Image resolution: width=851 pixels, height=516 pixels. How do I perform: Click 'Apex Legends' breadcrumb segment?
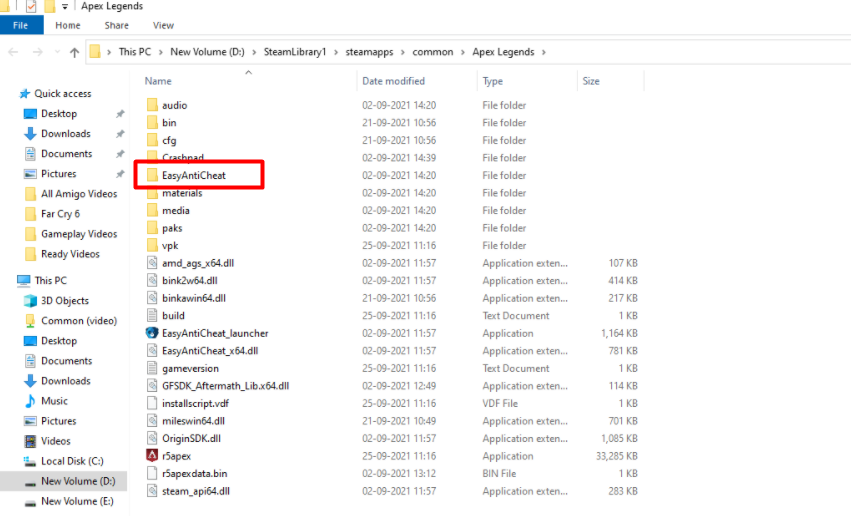(x=503, y=52)
